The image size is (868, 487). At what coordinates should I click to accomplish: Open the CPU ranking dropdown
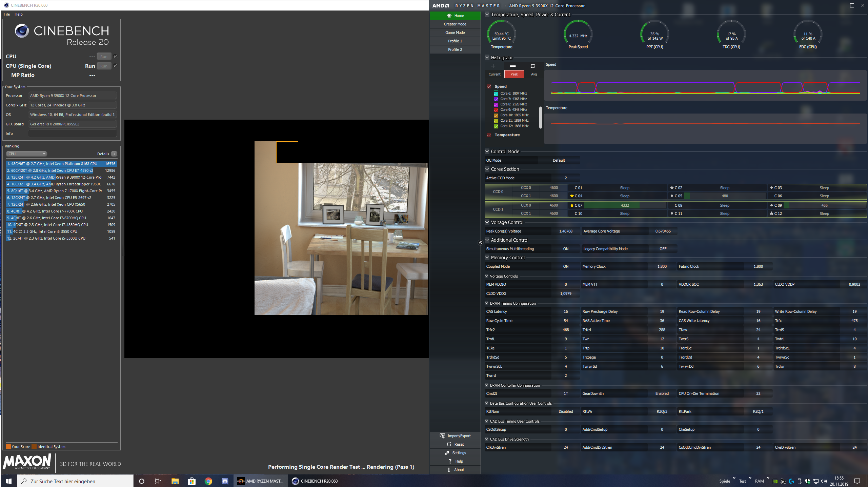pyautogui.click(x=26, y=154)
